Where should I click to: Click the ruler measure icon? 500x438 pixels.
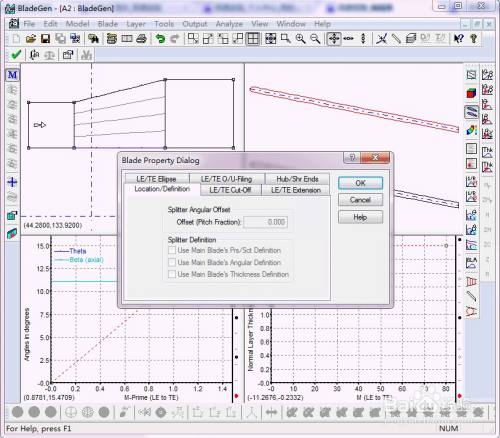coord(396,39)
